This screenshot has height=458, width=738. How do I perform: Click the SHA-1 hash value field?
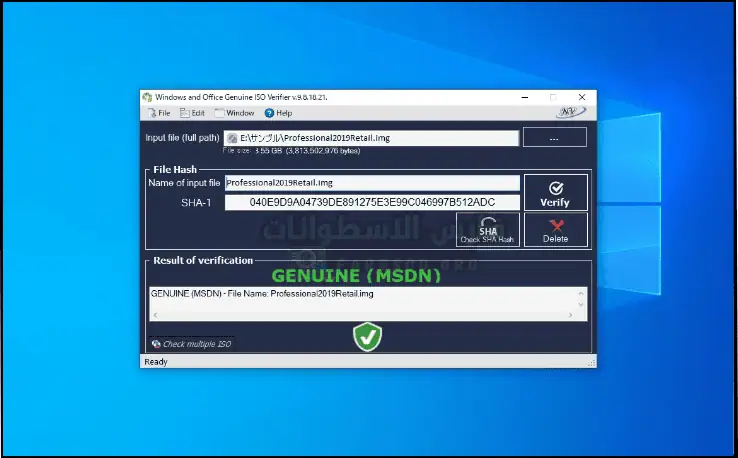pos(372,203)
